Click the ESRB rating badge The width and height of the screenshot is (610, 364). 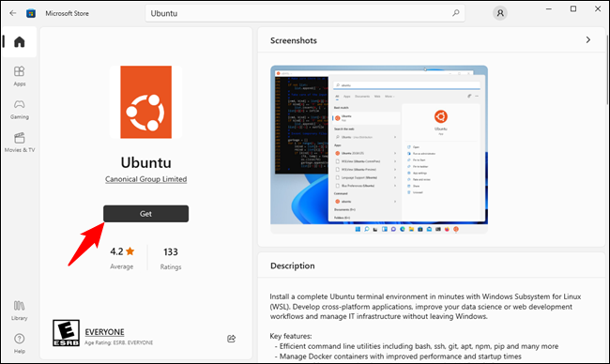[66, 333]
